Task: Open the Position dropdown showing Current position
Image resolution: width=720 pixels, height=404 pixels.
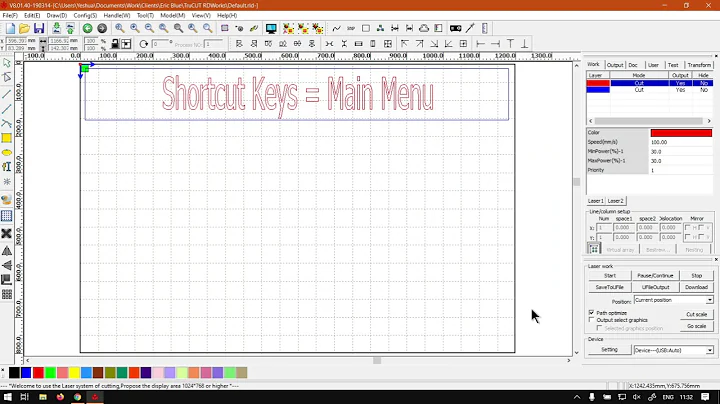Action: (674, 300)
